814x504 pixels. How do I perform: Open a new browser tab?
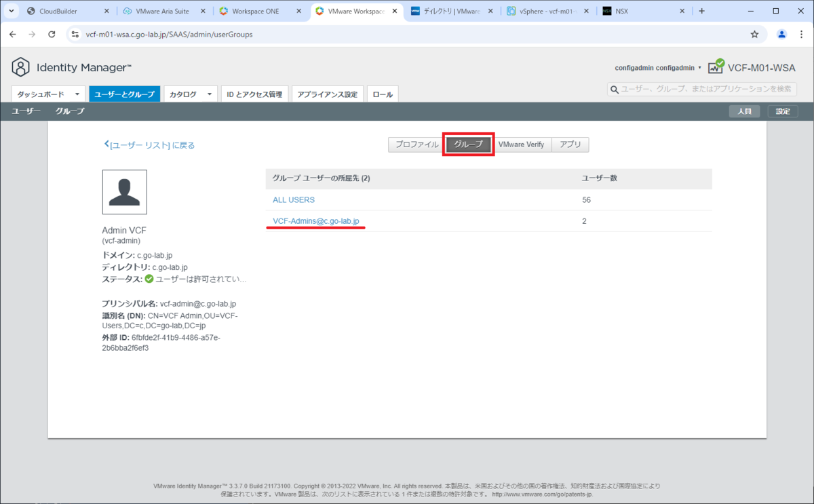coord(701,11)
